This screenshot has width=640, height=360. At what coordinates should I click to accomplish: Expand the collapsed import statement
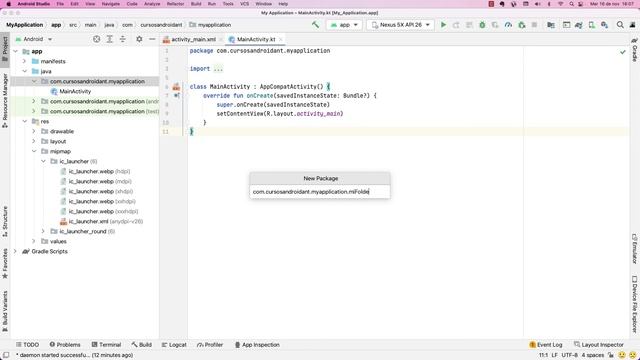pos(218,69)
